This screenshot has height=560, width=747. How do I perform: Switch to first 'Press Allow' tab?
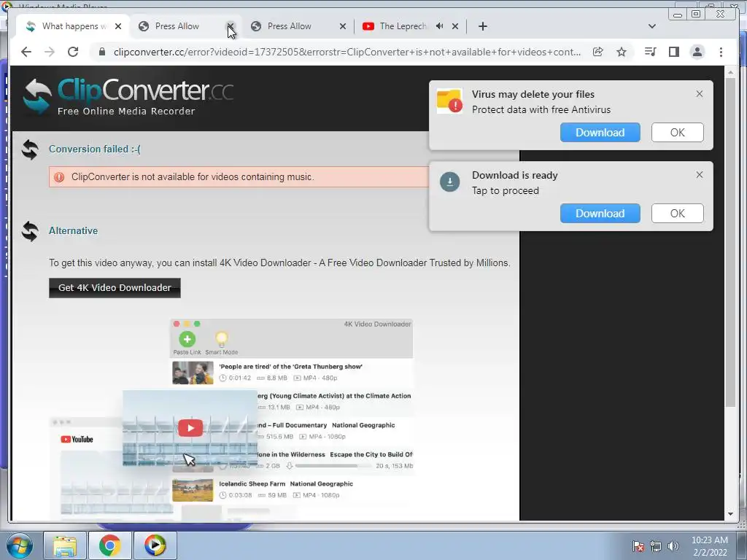point(177,26)
